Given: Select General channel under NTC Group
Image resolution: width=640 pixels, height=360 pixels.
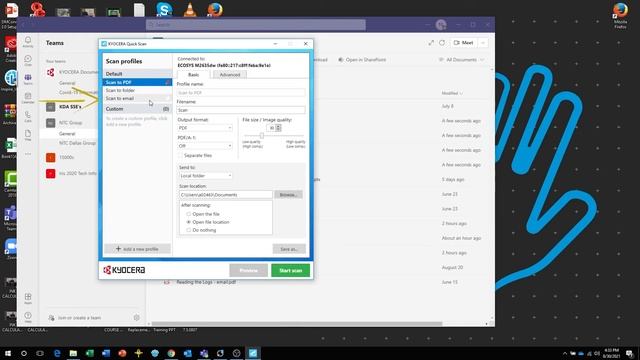Looking at the screenshot, I should pos(67,133).
